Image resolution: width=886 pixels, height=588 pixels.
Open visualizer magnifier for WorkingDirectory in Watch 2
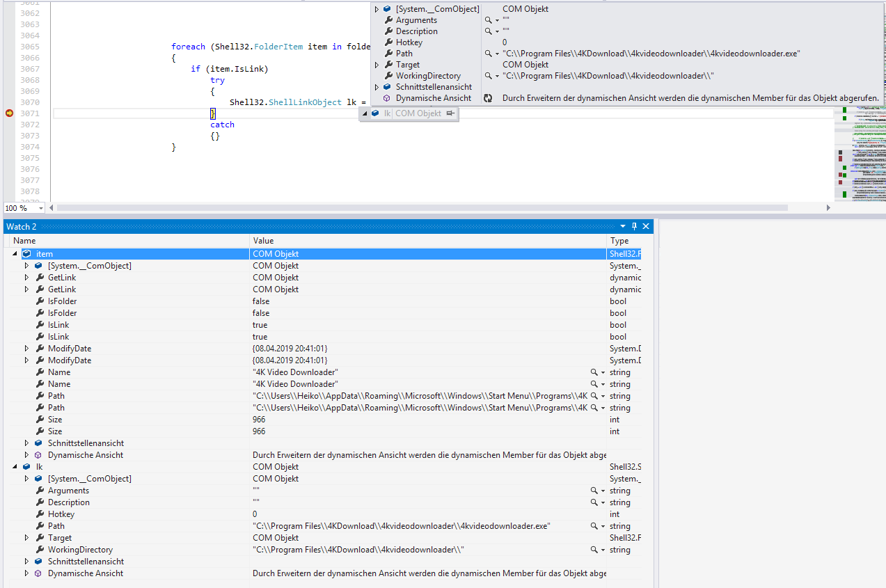tap(594, 550)
